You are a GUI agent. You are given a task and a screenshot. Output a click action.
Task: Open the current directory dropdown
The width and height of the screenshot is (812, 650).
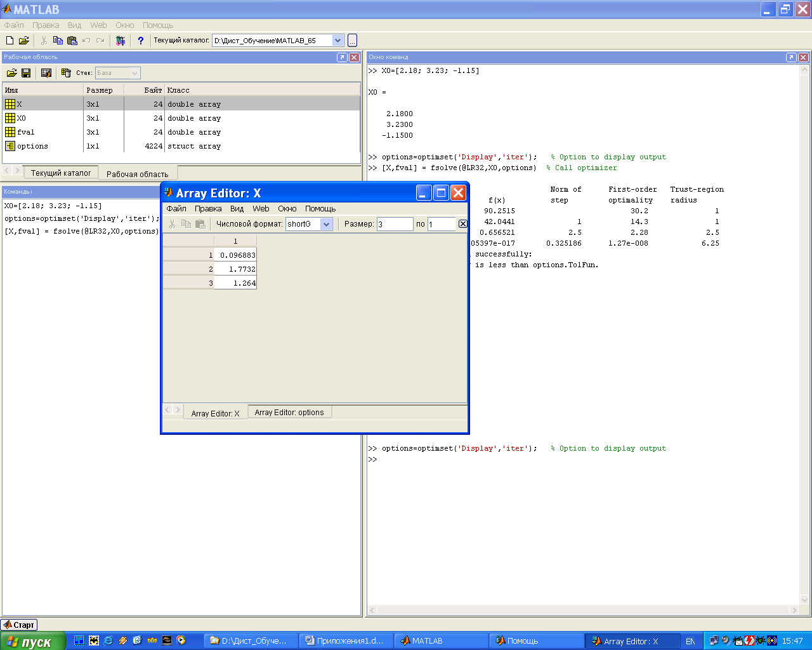(x=338, y=41)
